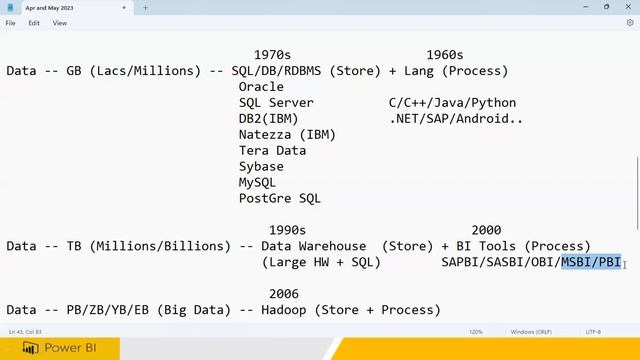Click 'Windows (CRLF)' in status bar
This screenshot has height=360, width=640.
(x=531, y=332)
